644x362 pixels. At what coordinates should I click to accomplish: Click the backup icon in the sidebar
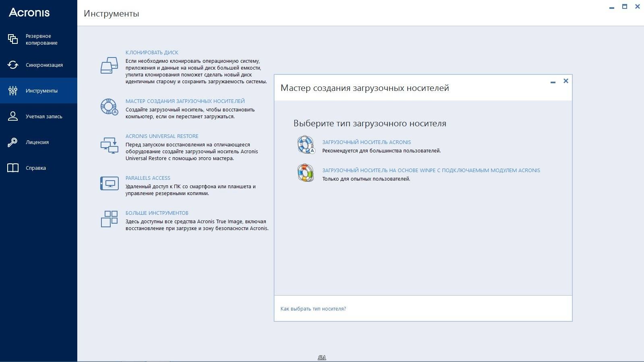pyautogui.click(x=13, y=39)
